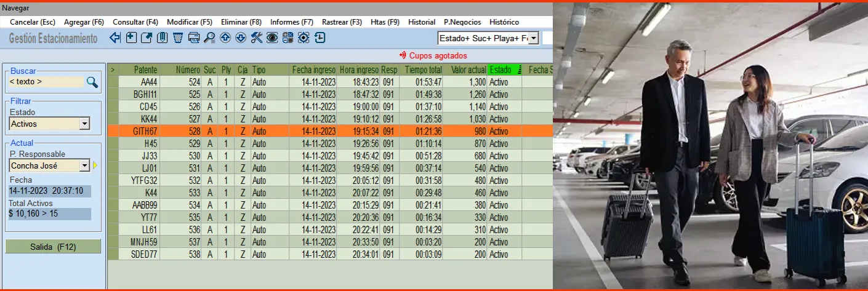
Task: Open the wrench and hammer tools icon
Action: point(257,38)
